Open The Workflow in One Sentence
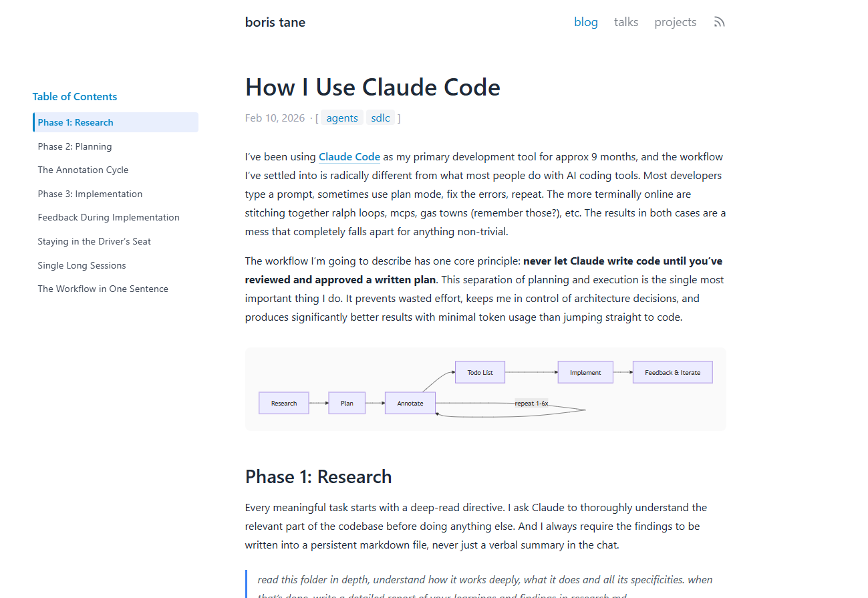The image size is (868, 598). 103,289
